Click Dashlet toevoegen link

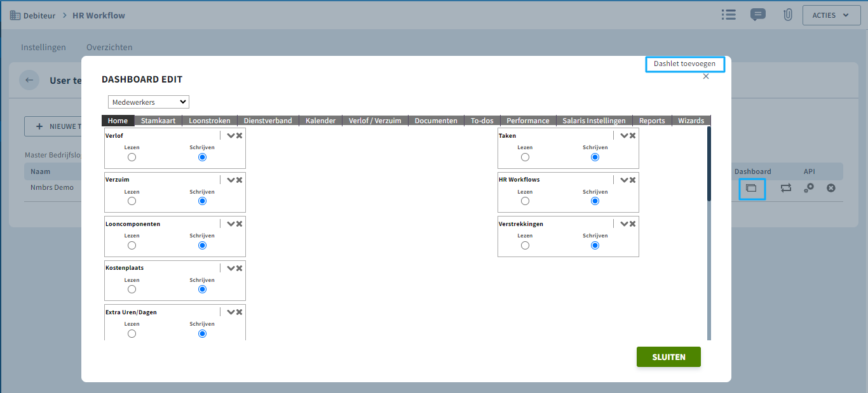685,63
